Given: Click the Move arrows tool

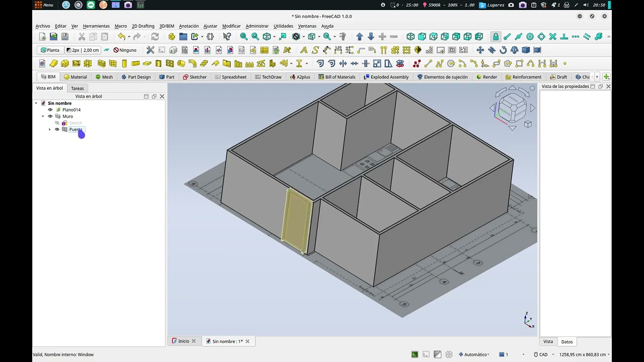Looking at the screenshot, I should click(480, 50).
